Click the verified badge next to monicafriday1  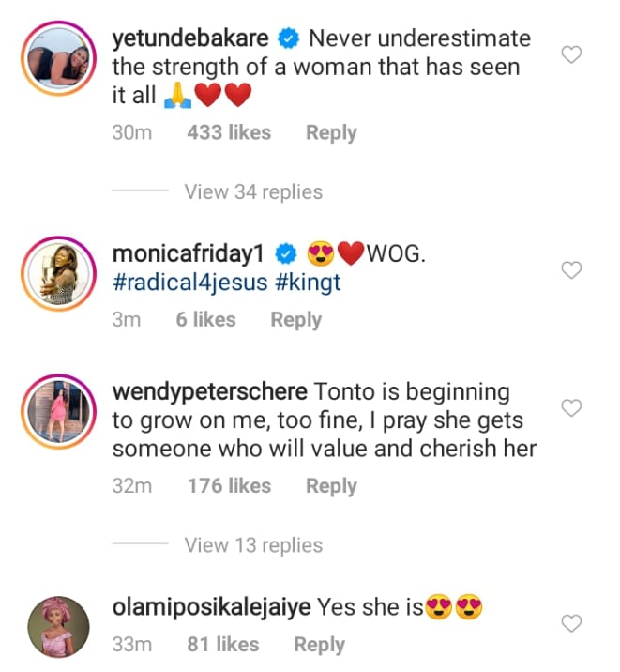click(289, 254)
